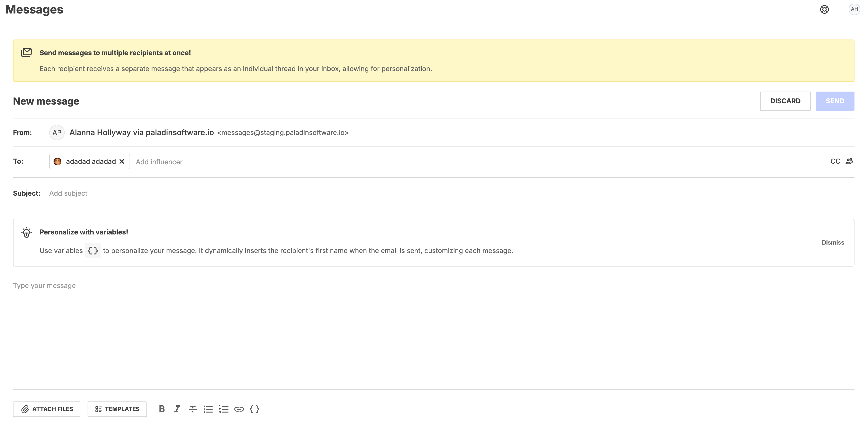
Task: Click the 'Personalize with variables!' heading
Action: pyautogui.click(x=83, y=232)
